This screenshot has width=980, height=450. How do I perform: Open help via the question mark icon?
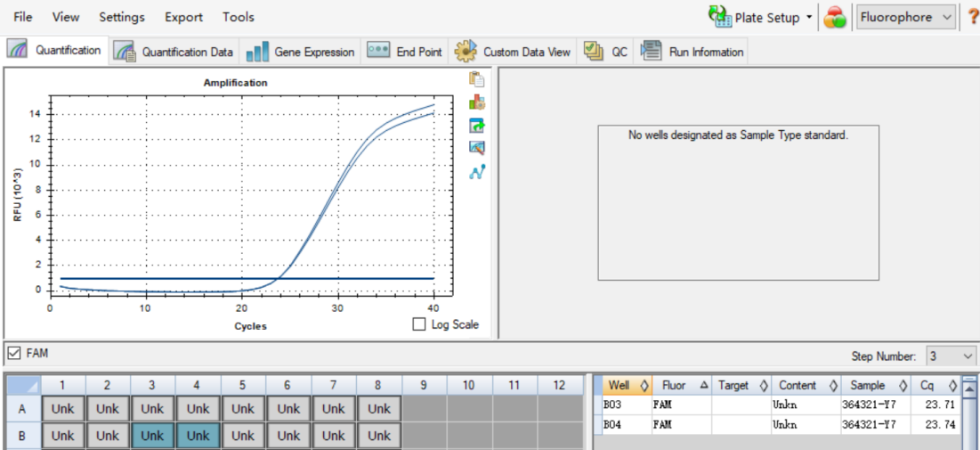click(x=973, y=17)
